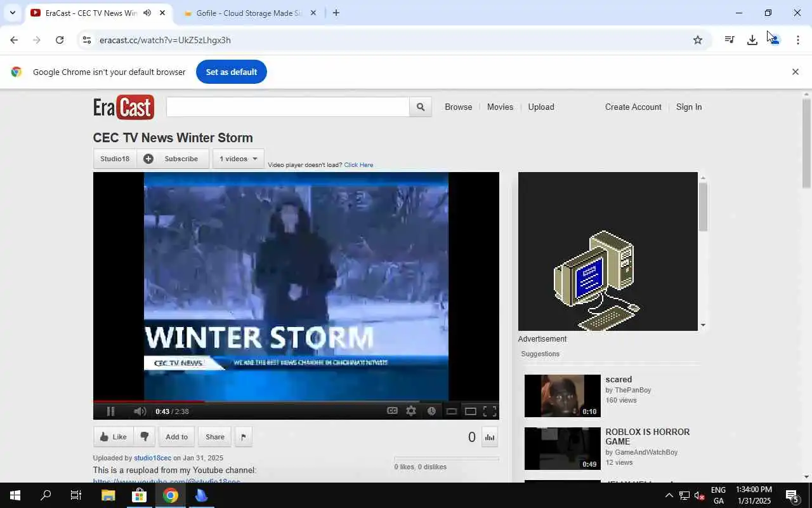Go to the Upload page

(x=541, y=107)
